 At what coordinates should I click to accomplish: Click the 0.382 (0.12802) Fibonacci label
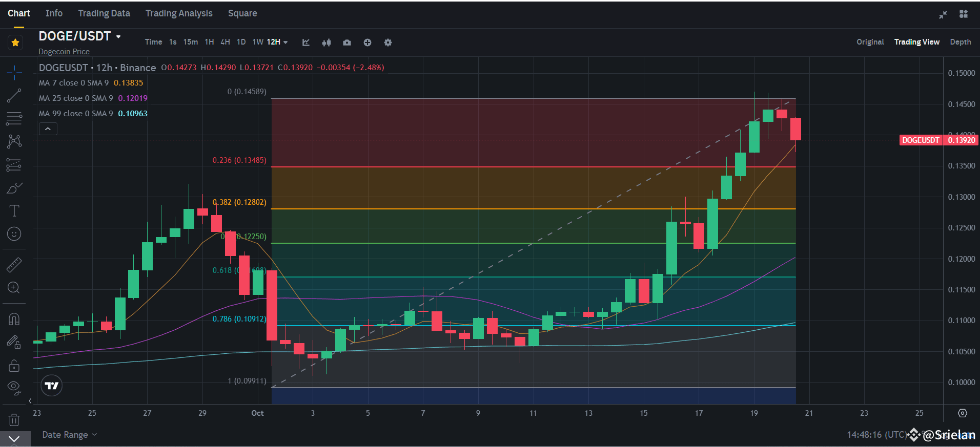point(239,202)
